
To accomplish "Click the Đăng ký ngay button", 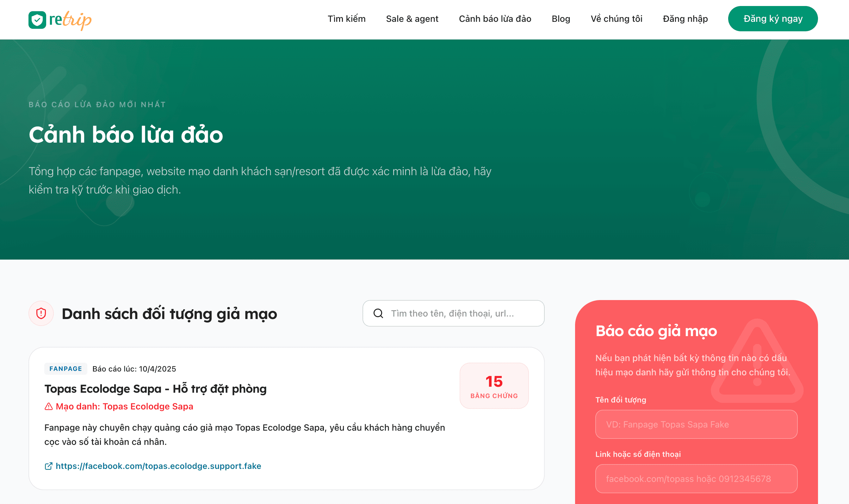I will [773, 19].
